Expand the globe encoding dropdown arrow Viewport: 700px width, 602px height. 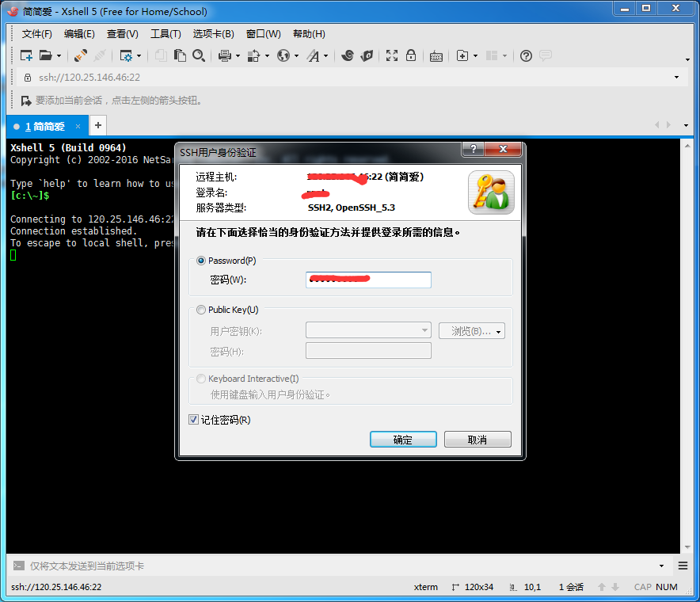click(296, 55)
